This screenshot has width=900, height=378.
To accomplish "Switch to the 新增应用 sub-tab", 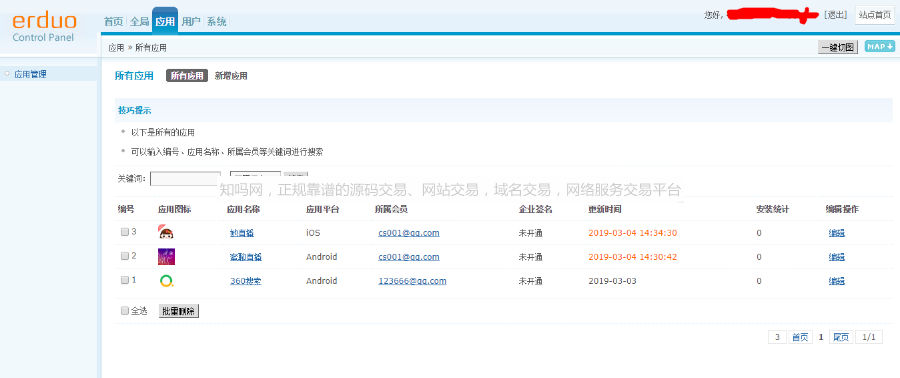I will click(x=231, y=76).
